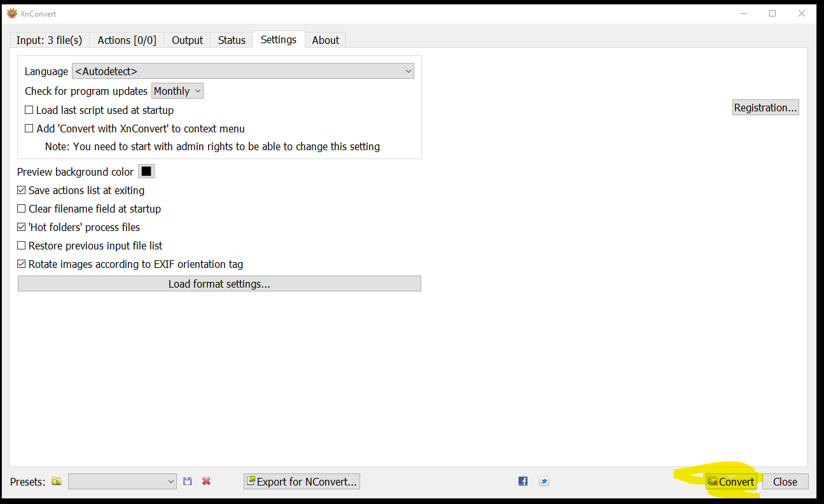824x504 pixels.
Task: Minimize the XnConvert window
Action: [x=743, y=13]
